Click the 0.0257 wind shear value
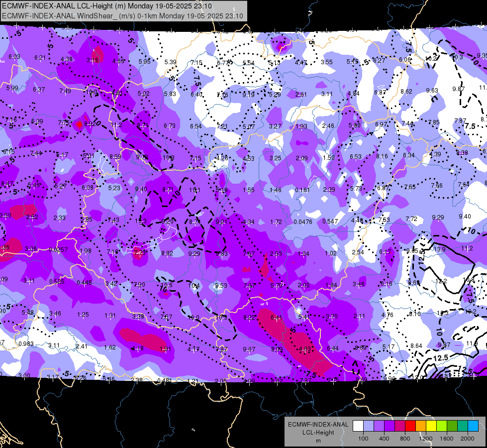Image resolution: width=487 pixels, height=448 pixels. pos(58,250)
